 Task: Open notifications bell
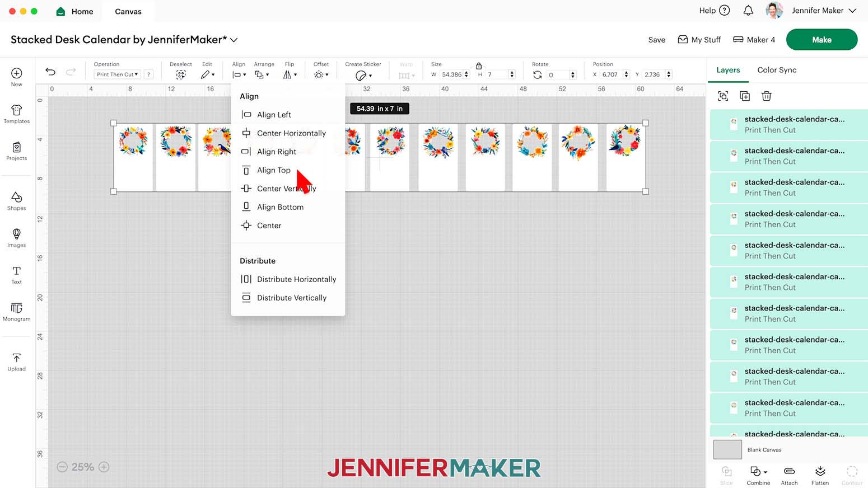(x=748, y=11)
